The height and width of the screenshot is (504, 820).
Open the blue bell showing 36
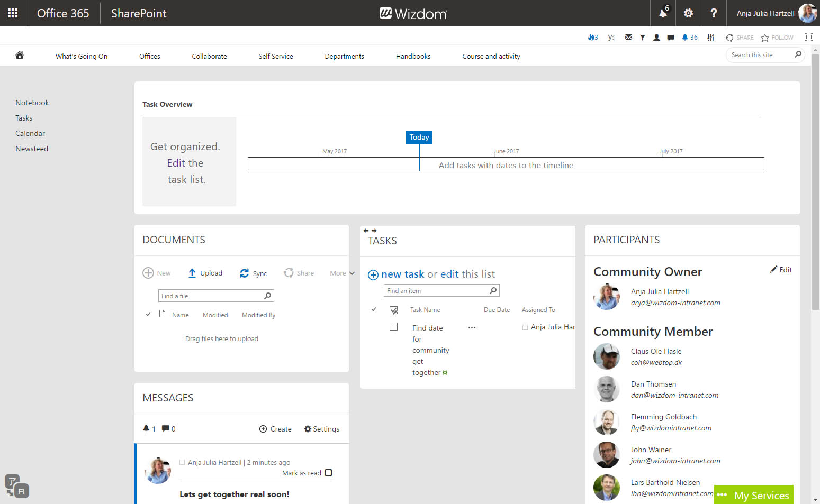point(689,38)
